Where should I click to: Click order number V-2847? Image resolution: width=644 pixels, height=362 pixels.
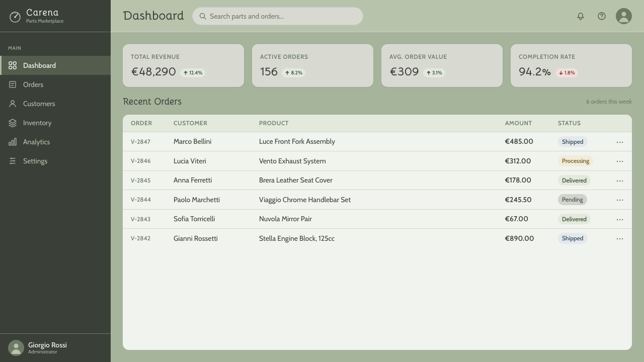tap(140, 142)
